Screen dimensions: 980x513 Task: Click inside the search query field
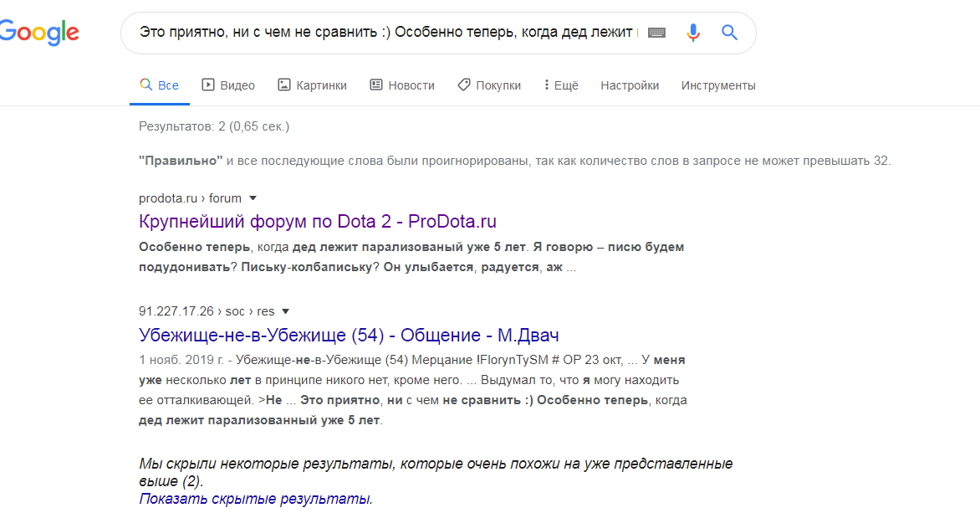tap(387, 32)
